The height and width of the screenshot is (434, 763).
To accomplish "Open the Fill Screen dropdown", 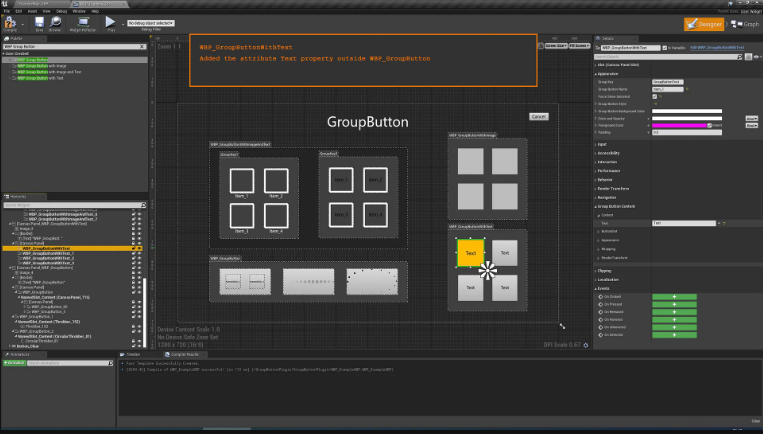I will (579, 46).
